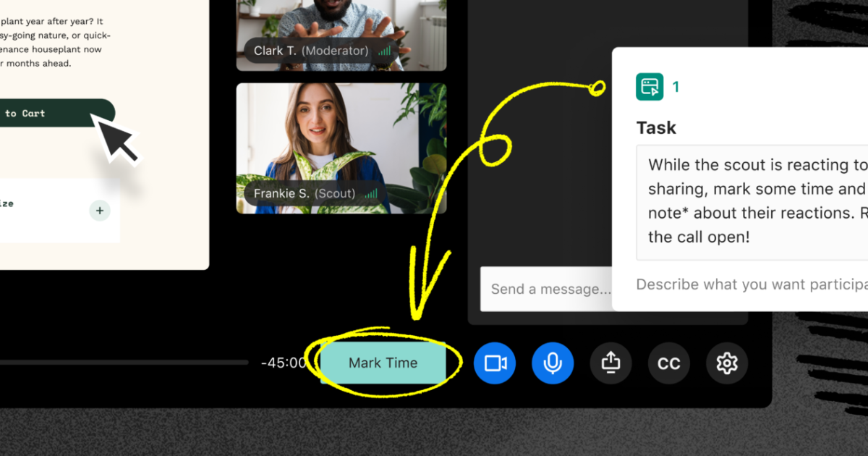Click the Task description text box
This screenshot has width=868, height=456.
click(x=752, y=200)
